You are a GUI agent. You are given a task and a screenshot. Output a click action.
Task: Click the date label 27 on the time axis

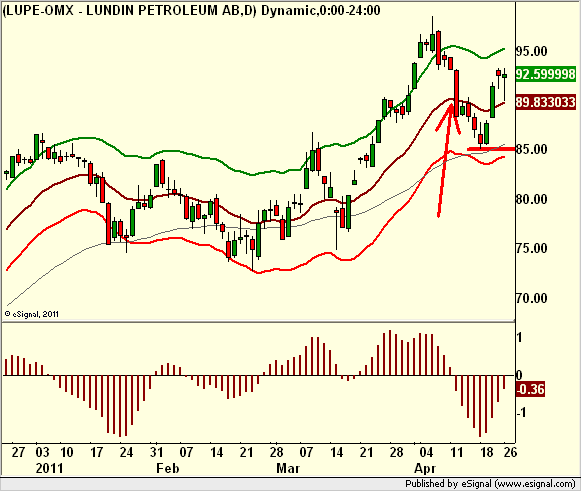click(x=18, y=452)
